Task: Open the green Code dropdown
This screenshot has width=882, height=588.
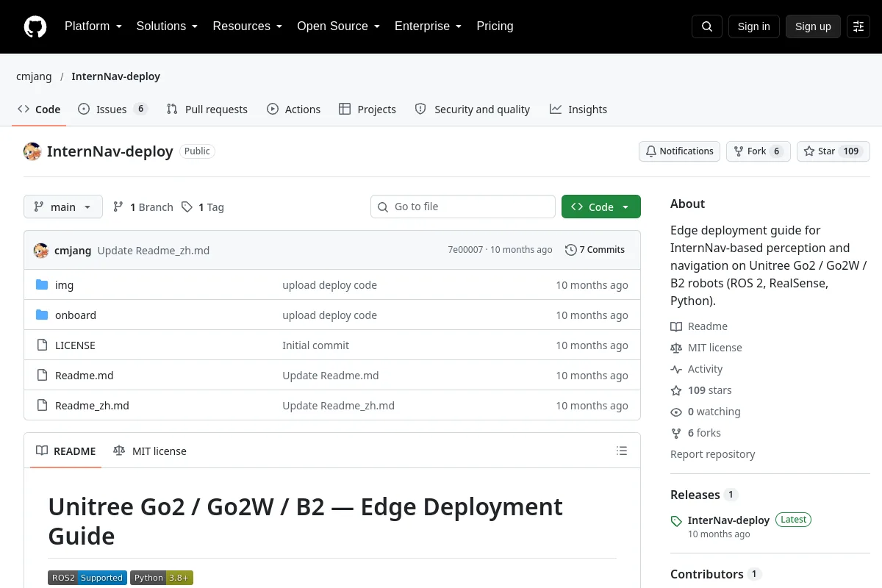Action: pos(601,207)
